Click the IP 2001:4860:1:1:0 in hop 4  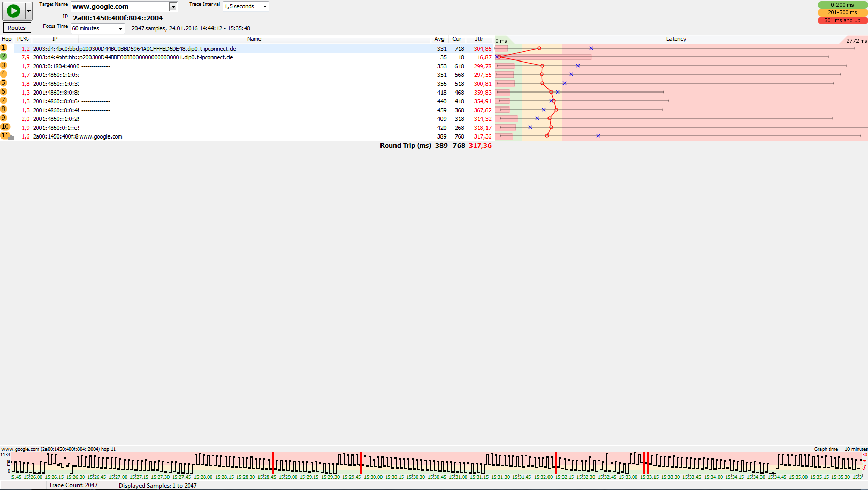56,75
